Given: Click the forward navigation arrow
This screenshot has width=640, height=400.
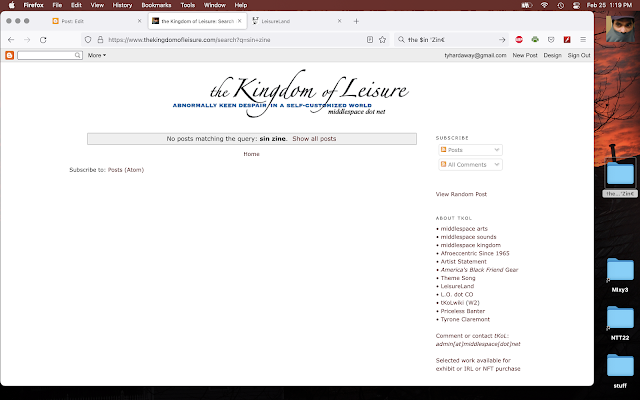Looking at the screenshot, I should coord(27,40).
